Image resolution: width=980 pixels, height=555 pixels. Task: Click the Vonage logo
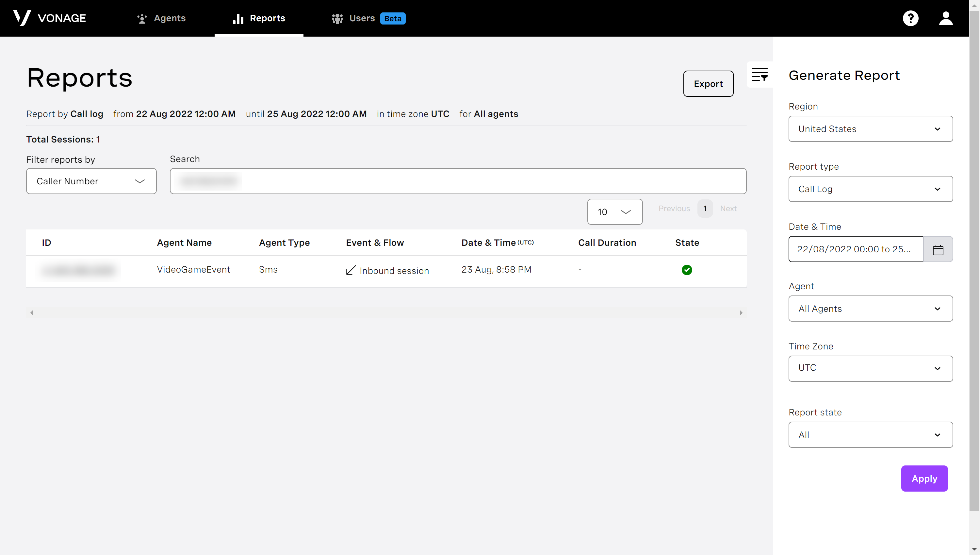[50, 18]
